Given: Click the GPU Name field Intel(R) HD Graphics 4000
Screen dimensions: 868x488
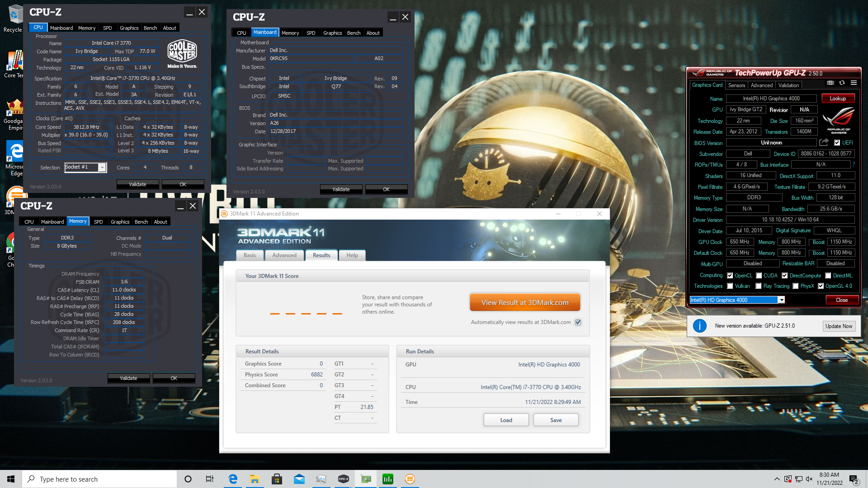Looking at the screenshot, I should (771, 99).
